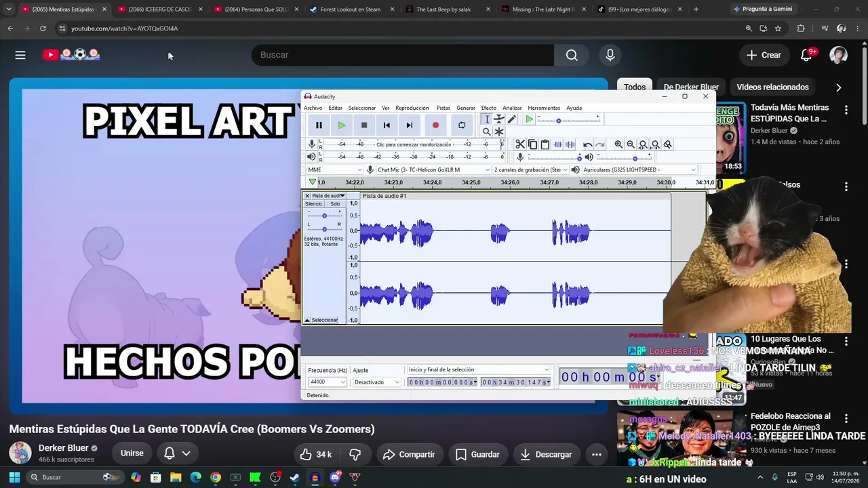868x488 pixels.
Task: Collapse the track with the triangle button
Action: click(307, 320)
